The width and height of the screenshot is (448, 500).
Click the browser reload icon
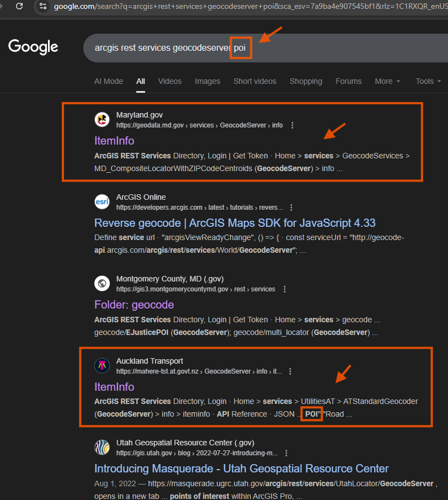(x=19, y=7)
